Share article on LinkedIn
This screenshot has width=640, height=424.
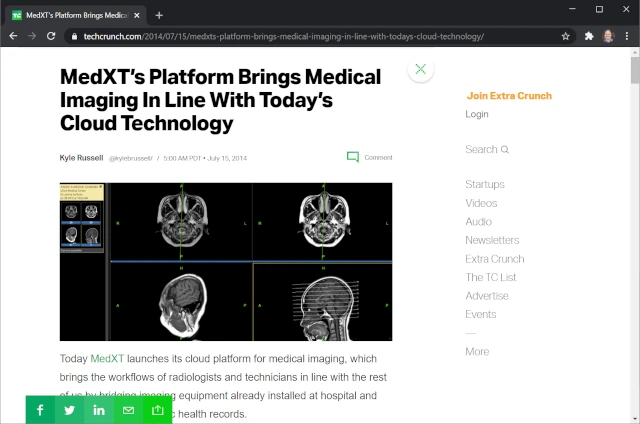coord(99,410)
